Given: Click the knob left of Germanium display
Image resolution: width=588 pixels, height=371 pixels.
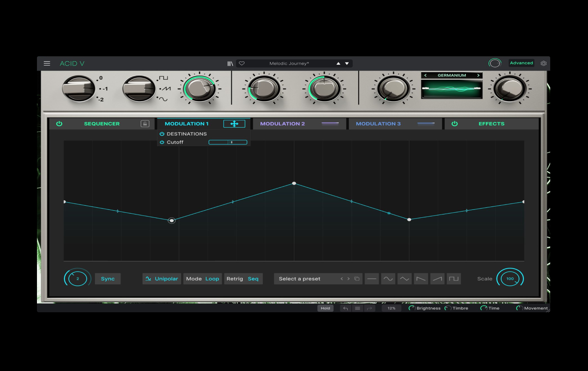Looking at the screenshot, I should pos(394,89).
